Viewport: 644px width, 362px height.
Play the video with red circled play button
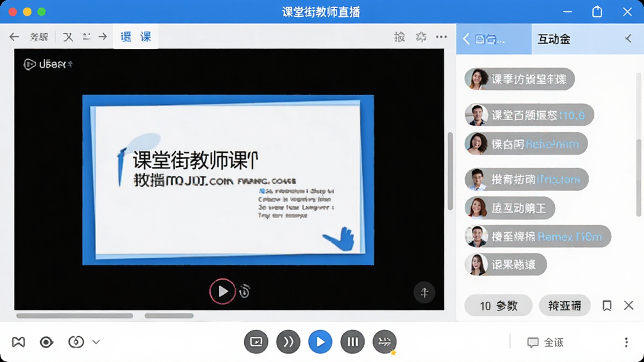222,292
